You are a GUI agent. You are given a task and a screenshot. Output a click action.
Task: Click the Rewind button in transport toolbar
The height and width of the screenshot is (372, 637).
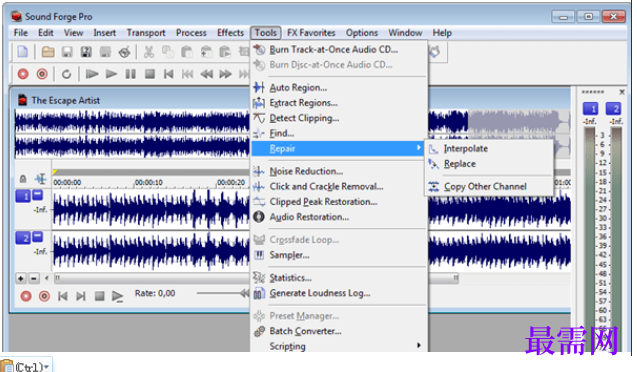[206, 74]
